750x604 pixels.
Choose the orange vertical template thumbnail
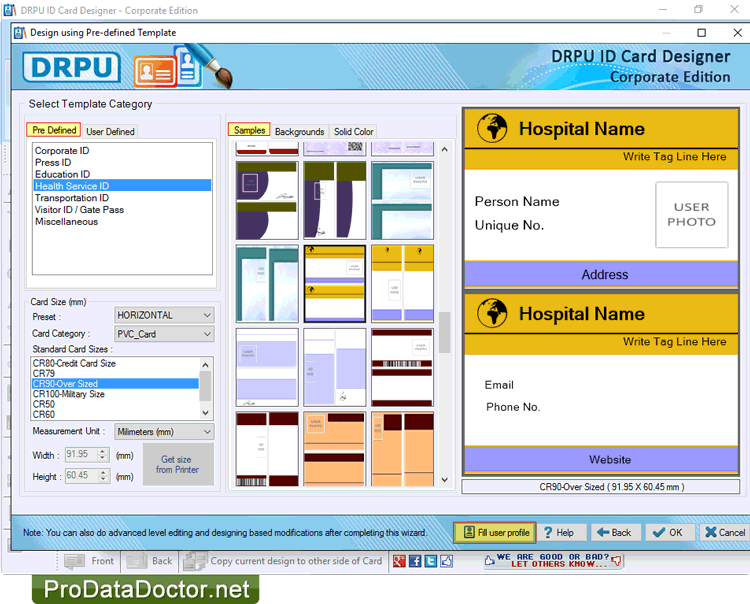tap(402, 449)
